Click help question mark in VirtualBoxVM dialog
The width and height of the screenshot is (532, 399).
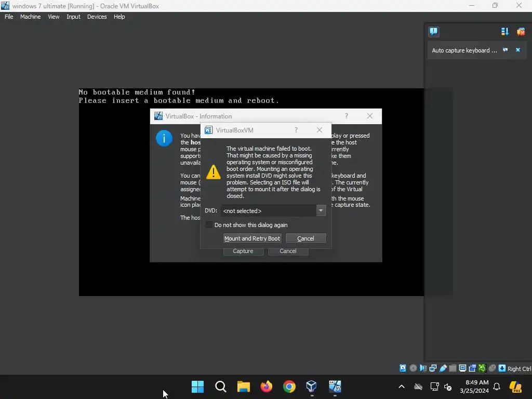click(296, 130)
